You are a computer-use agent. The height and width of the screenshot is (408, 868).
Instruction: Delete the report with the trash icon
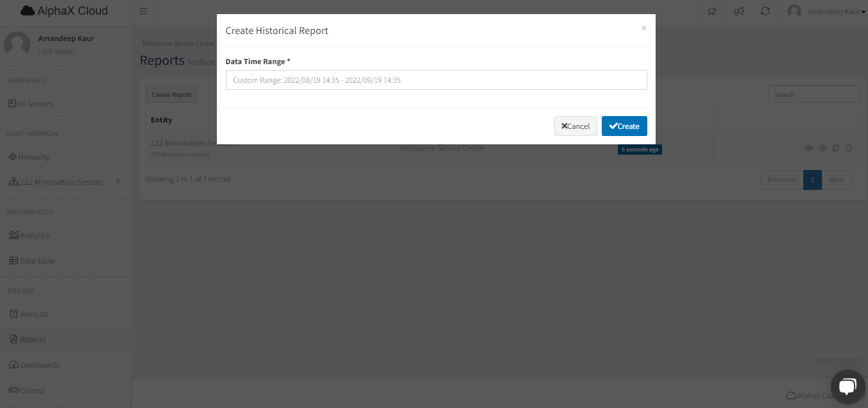848,148
